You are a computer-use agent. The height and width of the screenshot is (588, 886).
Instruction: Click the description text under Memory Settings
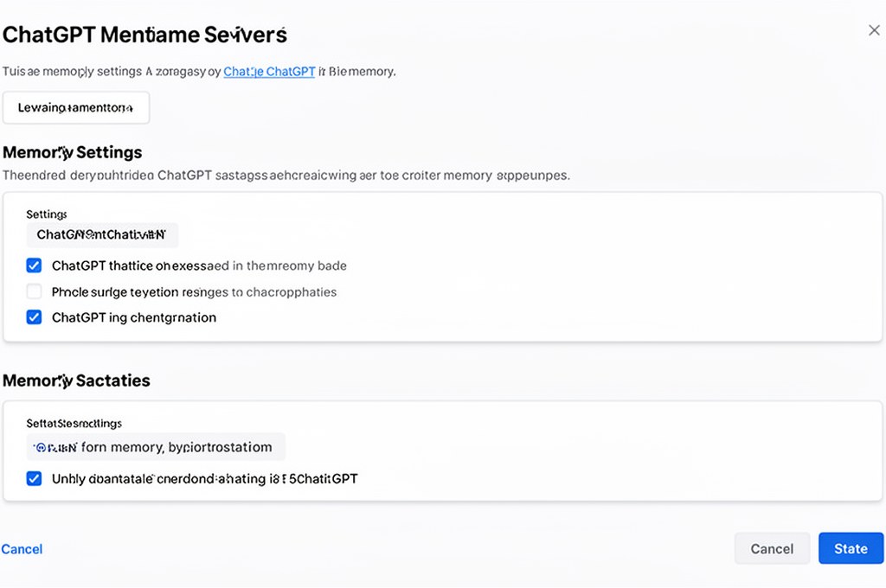click(x=286, y=175)
